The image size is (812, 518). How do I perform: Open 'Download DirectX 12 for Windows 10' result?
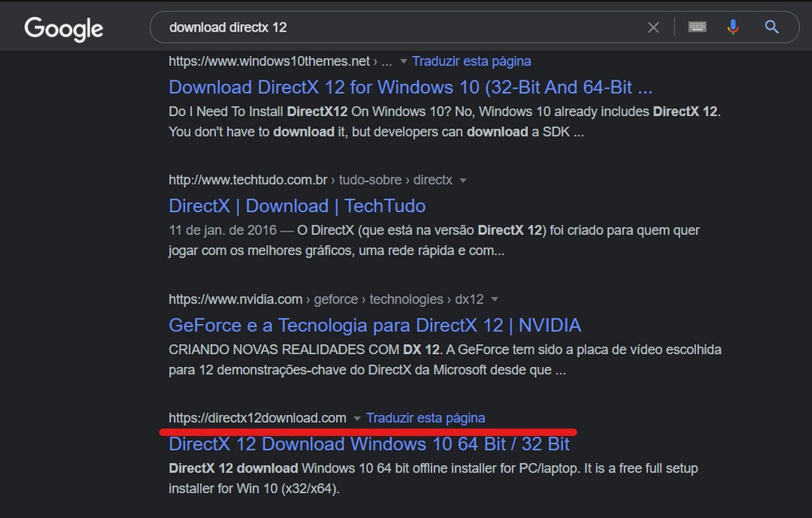pos(410,87)
